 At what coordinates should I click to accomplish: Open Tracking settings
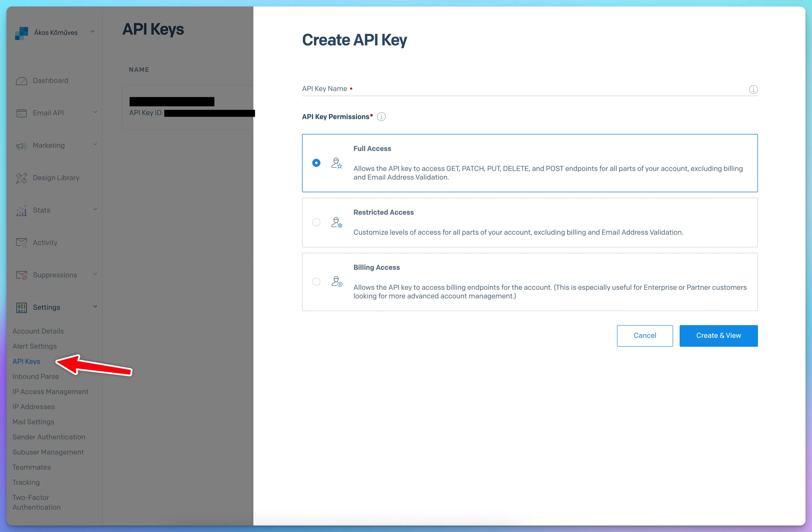click(x=26, y=482)
